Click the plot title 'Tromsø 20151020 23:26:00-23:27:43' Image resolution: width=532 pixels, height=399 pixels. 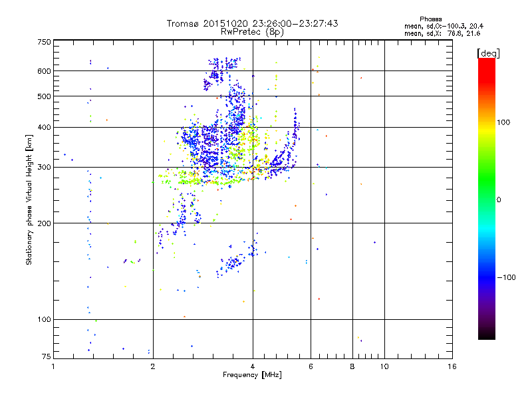tap(252, 23)
